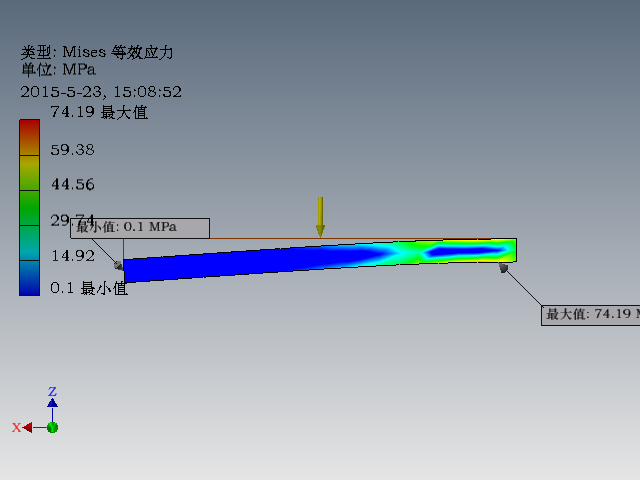The width and height of the screenshot is (640, 480).
Task: Click the red segment of color legend
Action: pyautogui.click(x=29, y=137)
